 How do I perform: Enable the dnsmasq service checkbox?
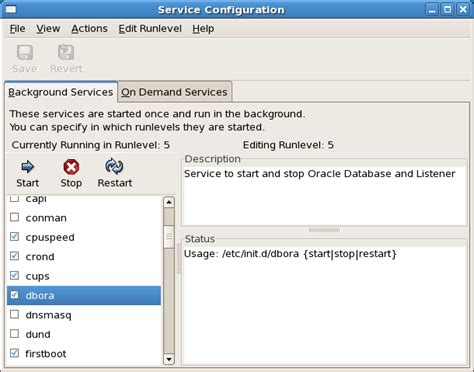(14, 314)
